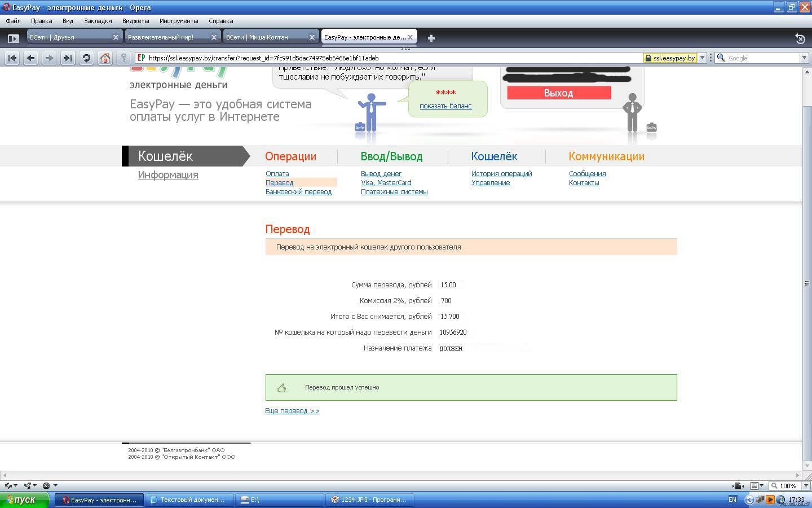The height and width of the screenshot is (508, 812).
Task: Click the Fast Forward button
Action: click(x=68, y=58)
